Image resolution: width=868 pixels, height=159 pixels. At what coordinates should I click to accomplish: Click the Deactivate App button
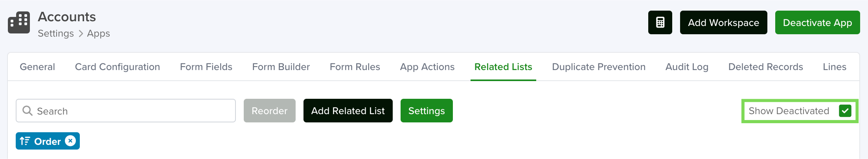pyautogui.click(x=817, y=22)
